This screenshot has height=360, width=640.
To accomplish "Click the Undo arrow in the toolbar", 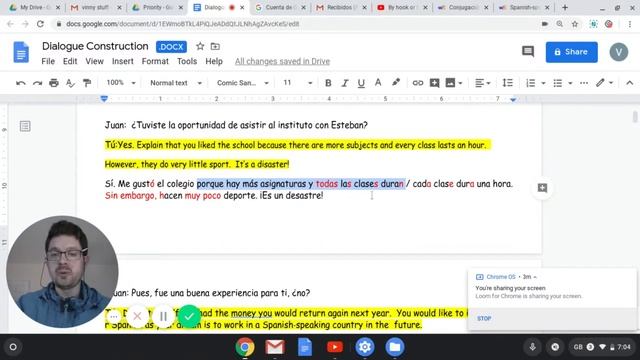I will click(21, 83).
